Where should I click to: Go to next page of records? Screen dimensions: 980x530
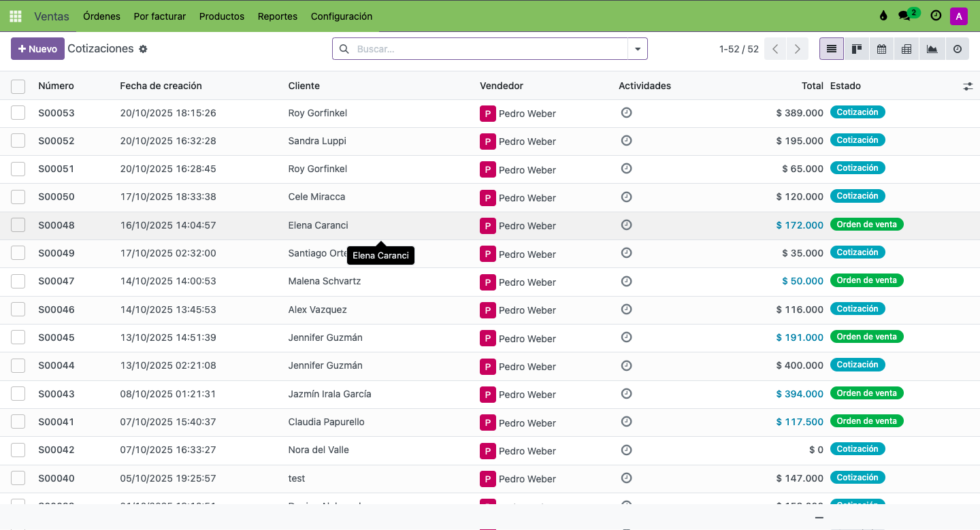coord(797,49)
